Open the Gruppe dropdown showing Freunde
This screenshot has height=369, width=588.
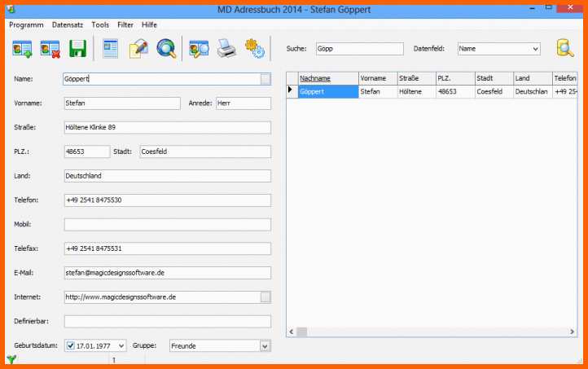point(265,345)
